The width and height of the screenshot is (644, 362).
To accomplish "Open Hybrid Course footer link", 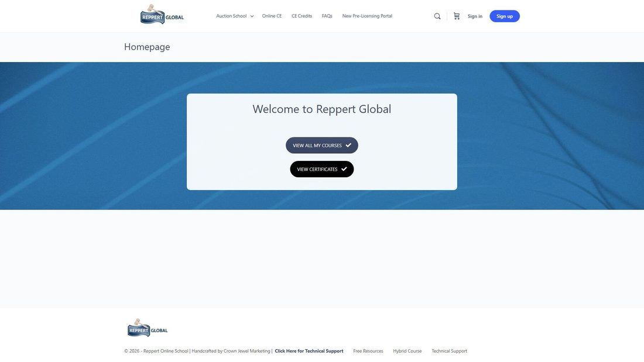I will 407,351.
